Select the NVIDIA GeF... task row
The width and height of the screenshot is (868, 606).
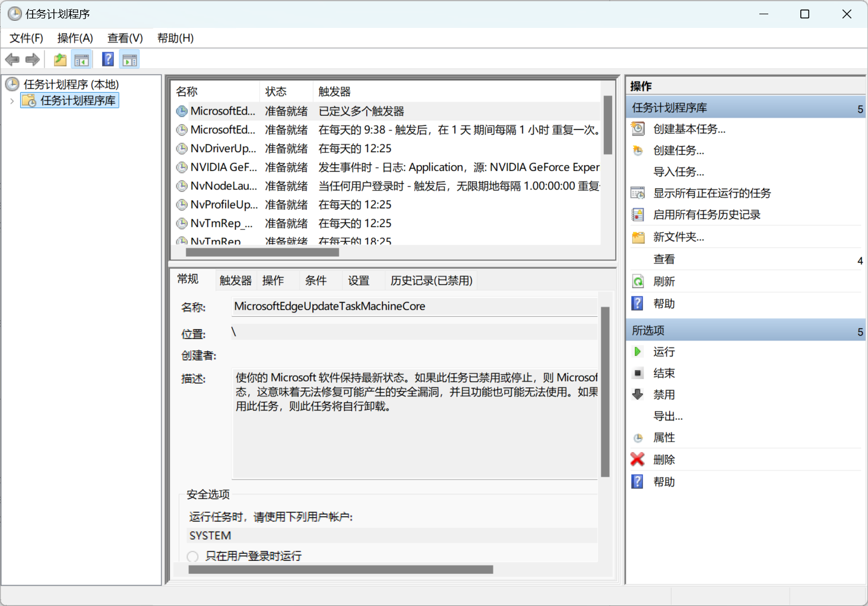387,168
